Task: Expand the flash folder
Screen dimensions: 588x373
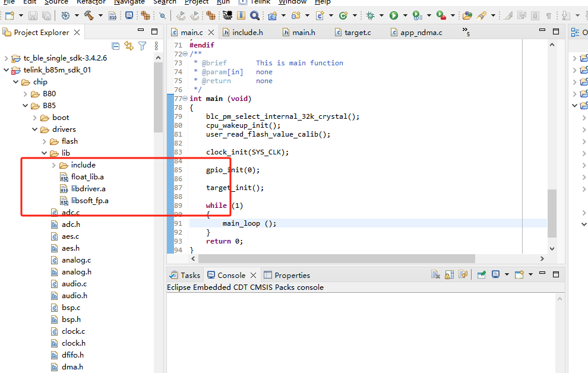Action: coord(45,141)
